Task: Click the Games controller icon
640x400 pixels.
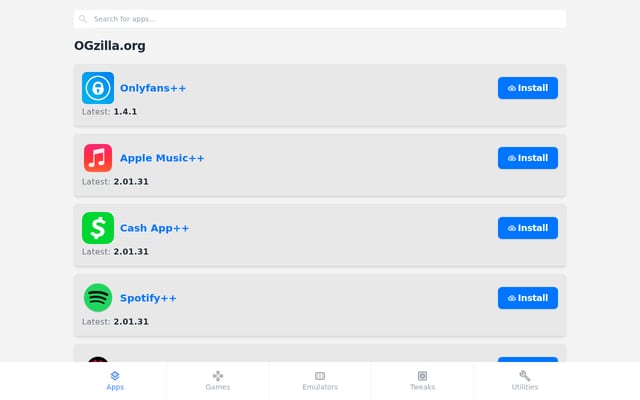Action: pyautogui.click(x=218, y=376)
